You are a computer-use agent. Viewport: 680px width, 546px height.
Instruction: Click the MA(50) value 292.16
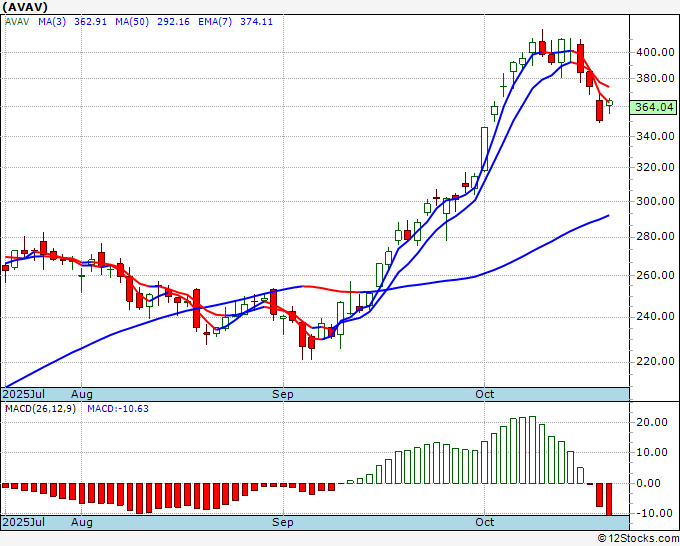click(x=173, y=22)
